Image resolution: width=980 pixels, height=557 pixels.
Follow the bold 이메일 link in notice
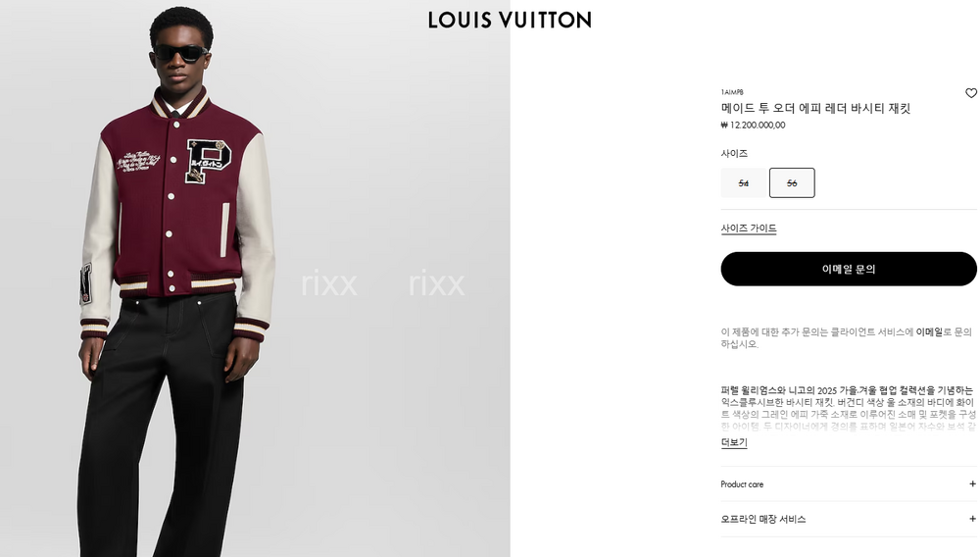pyautogui.click(x=929, y=332)
